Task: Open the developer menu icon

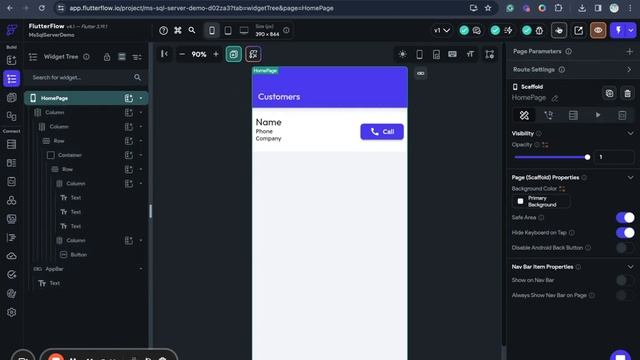Action: (x=559, y=31)
